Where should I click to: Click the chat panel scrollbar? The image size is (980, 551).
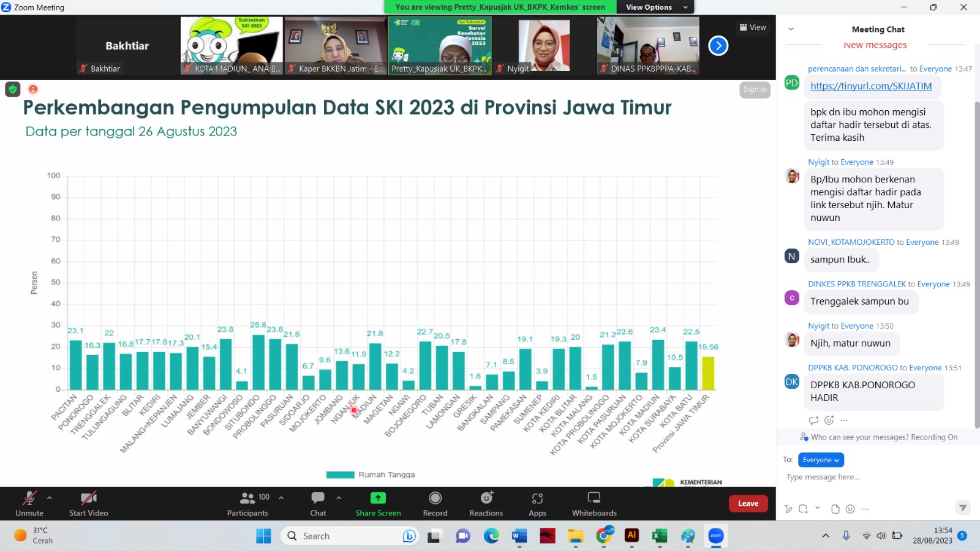[977, 263]
